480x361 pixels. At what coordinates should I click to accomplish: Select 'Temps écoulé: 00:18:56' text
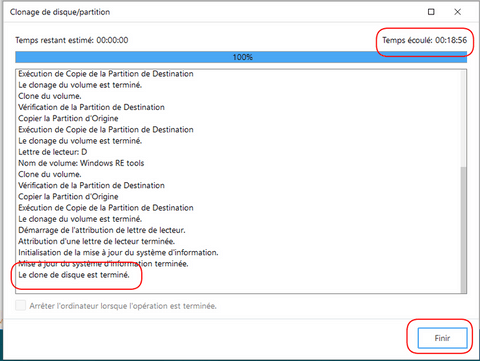pyautogui.click(x=424, y=40)
